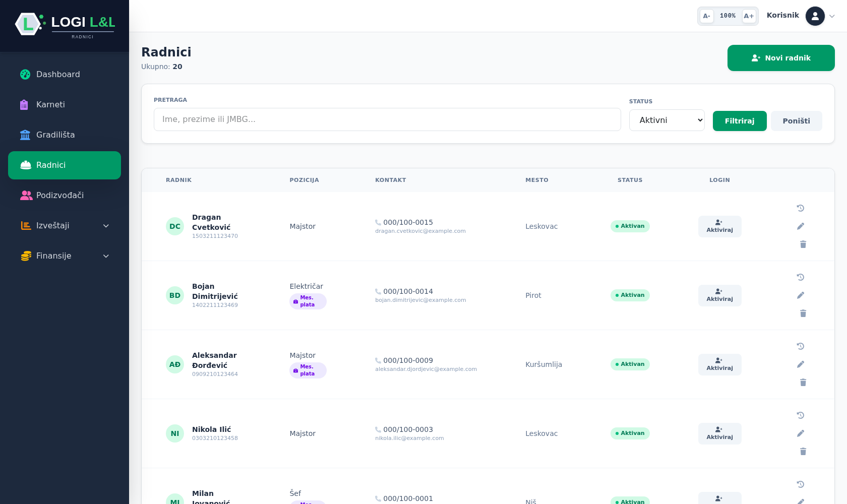Image resolution: width=847 pixels, height=504 pixels.
Task: Click the user avatar icon
Action: click(x=815, y=16)
